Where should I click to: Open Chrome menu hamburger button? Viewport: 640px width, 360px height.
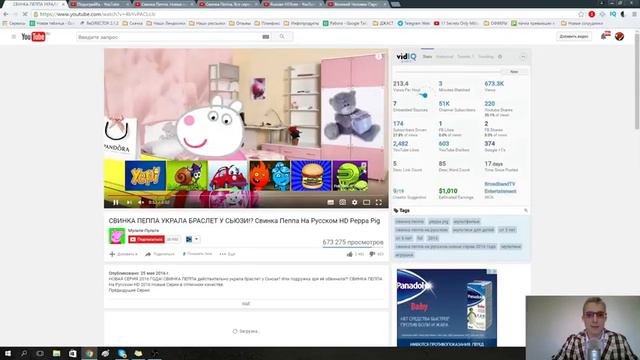(x=634, y=14)
